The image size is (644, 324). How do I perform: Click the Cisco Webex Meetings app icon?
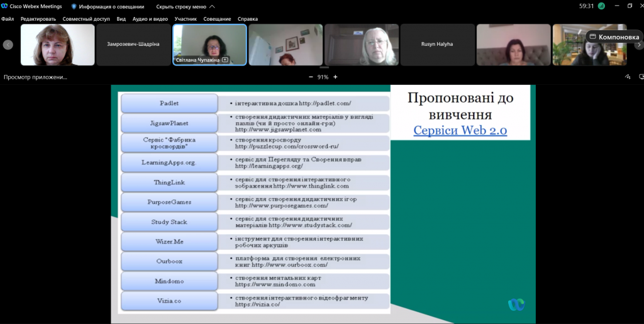(x=5, y=6)
